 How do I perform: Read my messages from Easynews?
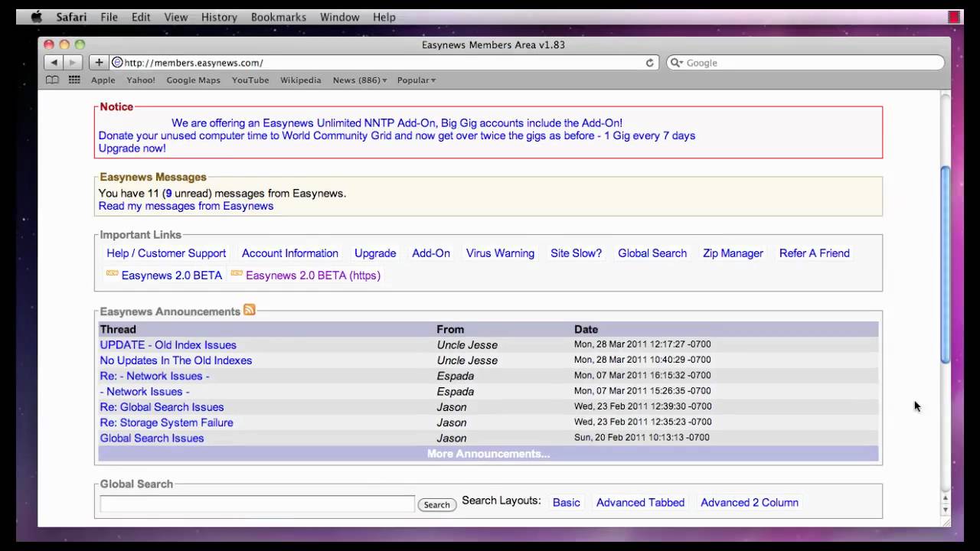(186, 206)
